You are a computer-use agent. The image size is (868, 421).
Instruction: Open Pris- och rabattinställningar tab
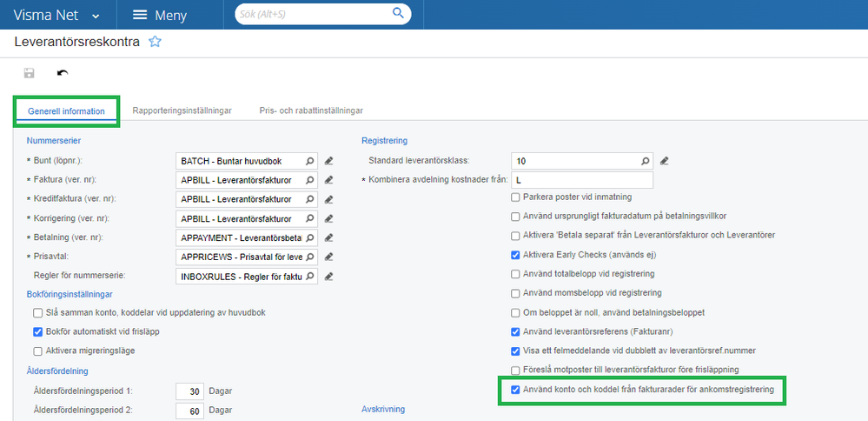311,110
